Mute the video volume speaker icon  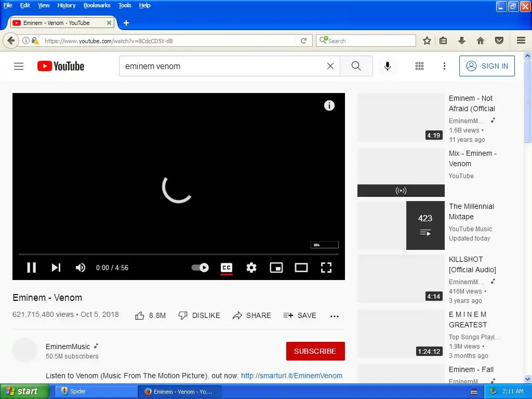(81, 268)
